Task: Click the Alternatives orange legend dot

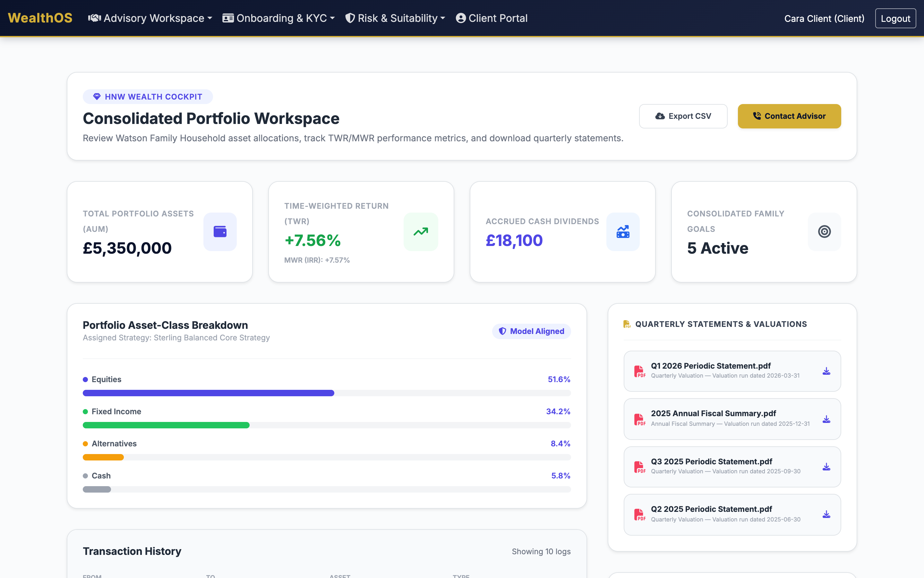Action: click(x=85, y=443)
